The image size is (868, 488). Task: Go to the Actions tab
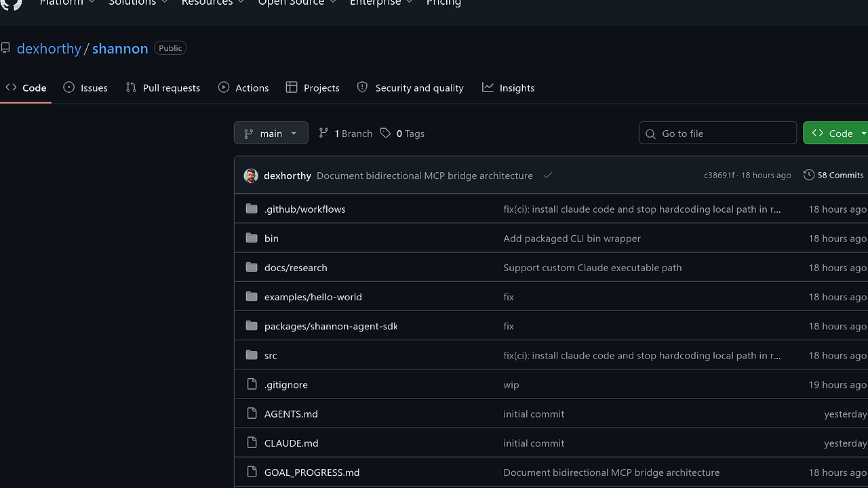pos(243,87)
